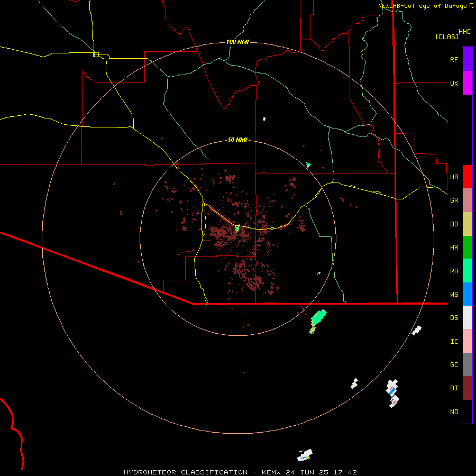
Task: Click the RF legend label text
Action: (x=454, y=59)
